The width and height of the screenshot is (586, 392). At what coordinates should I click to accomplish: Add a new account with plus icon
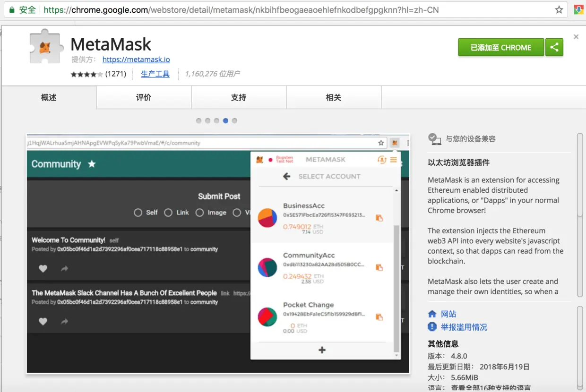coord(322,350)
